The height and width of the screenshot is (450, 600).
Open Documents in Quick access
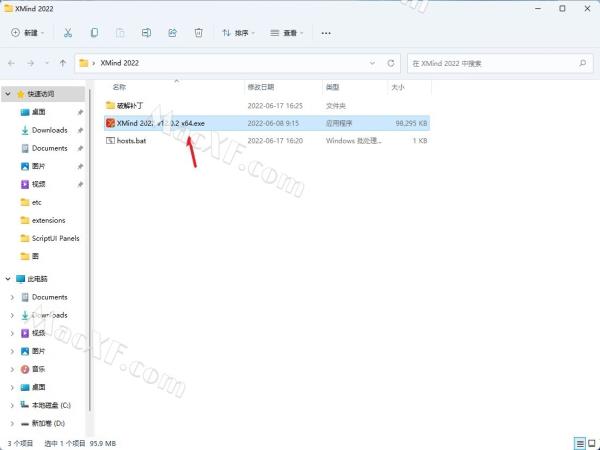tap(49, 148)
